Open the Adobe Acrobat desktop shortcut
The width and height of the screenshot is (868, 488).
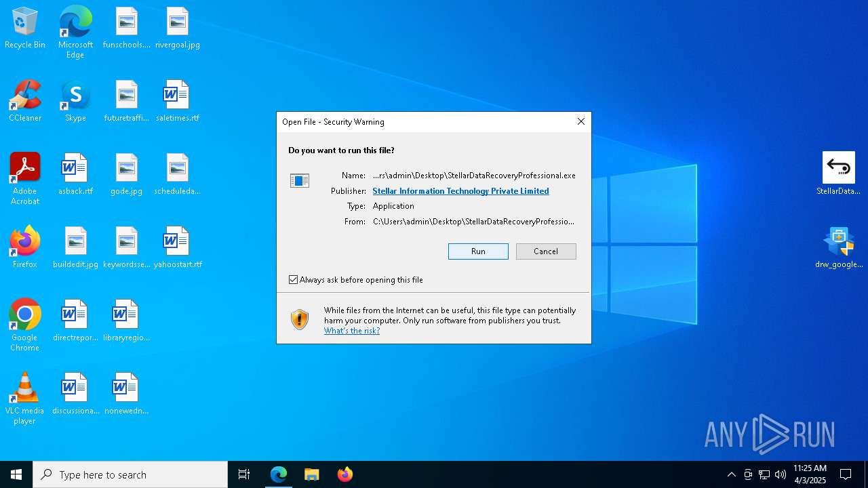[x=25, y=179]
